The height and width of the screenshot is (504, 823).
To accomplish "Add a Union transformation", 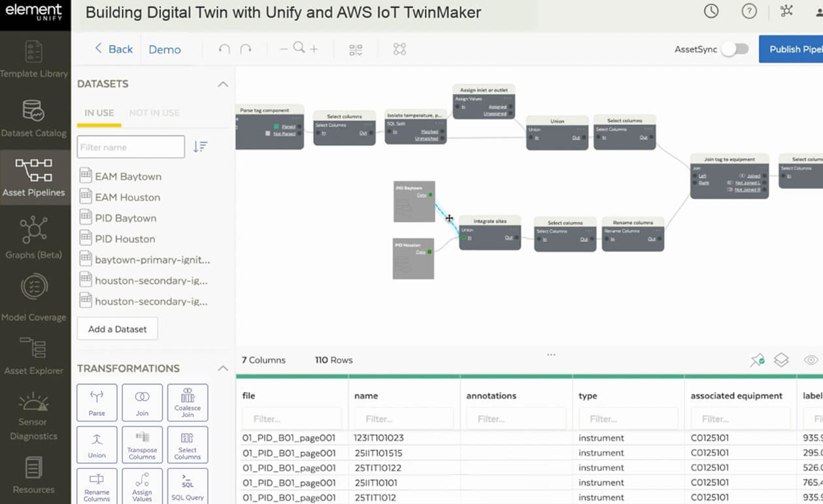I will pos(97,445).
